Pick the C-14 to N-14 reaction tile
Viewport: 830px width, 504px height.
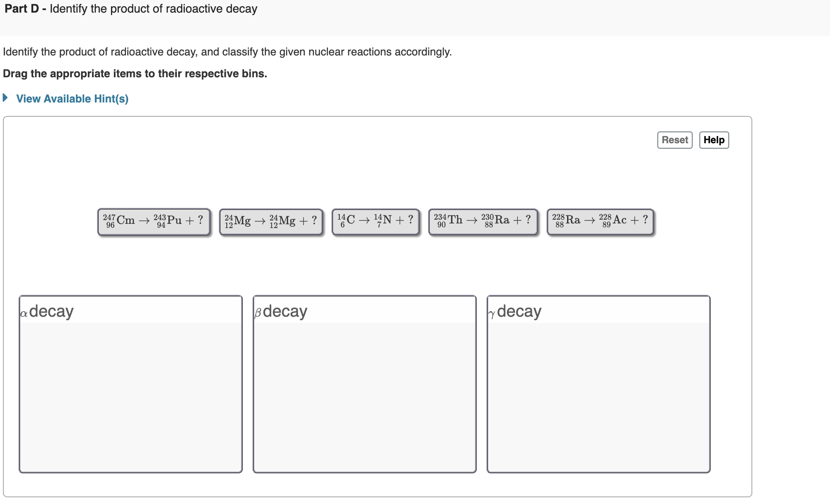pyautogui.click(x=376, y=221)
